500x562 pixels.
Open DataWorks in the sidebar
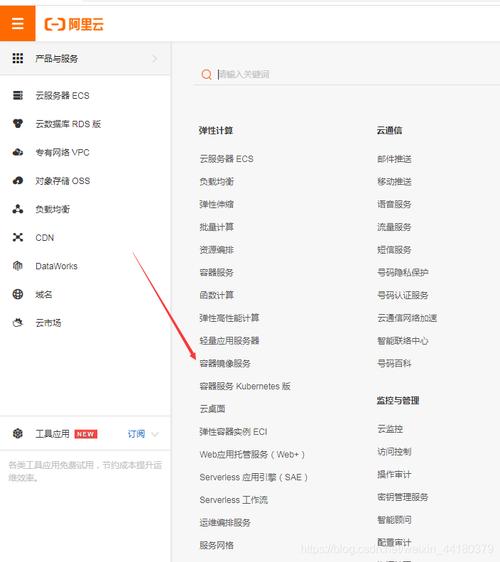pyautogui.click(x=56, y=266)
